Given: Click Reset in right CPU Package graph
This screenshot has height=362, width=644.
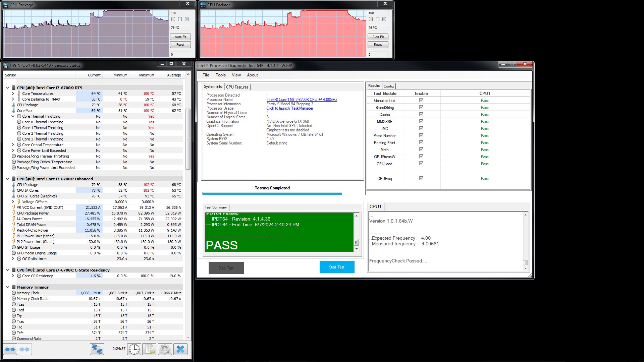Looking at the screenshot, I should tap(378, 45).
